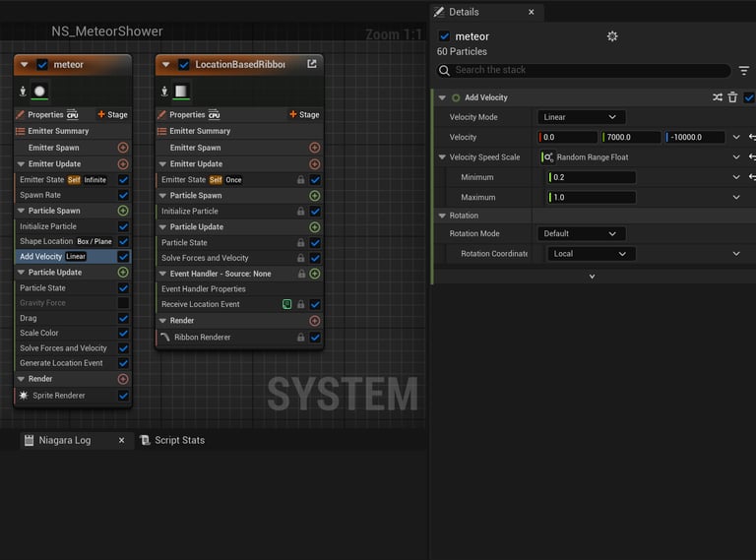Add module to LocationBasedRibbon Emitter Spawn
The image size is (756, 560).
click(x=314, y=148)
